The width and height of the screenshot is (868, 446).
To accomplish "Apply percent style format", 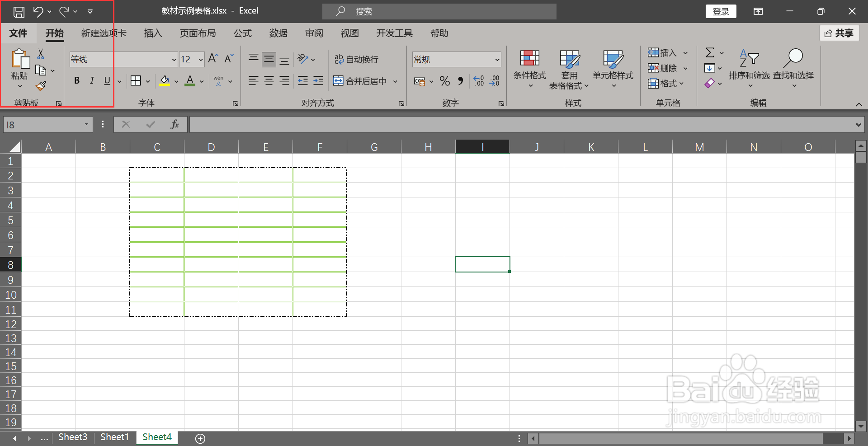I will tap(445, 81).
